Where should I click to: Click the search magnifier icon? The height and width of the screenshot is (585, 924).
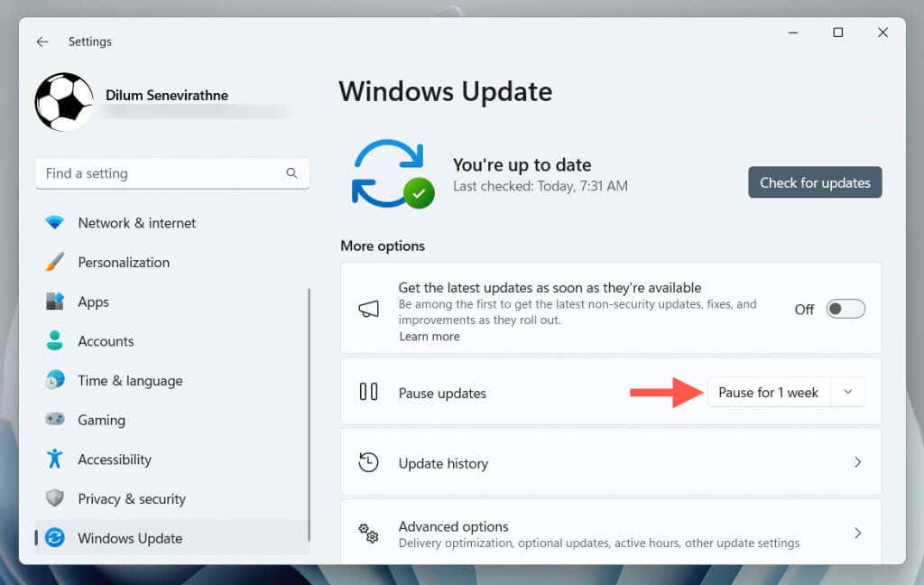click(x=291, y=172)
